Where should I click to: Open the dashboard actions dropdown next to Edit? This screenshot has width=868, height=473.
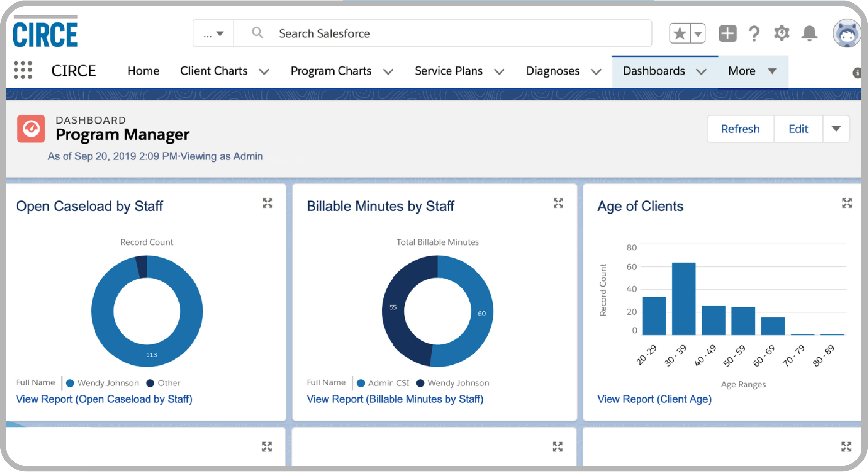(836, 129)
